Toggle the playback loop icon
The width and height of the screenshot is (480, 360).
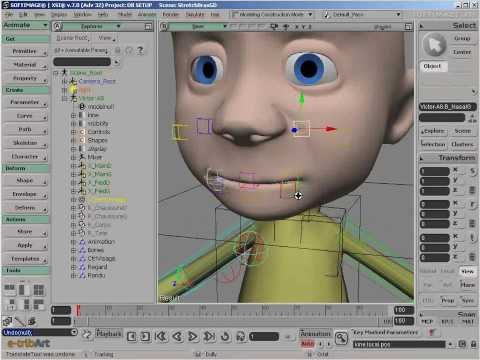225,337
